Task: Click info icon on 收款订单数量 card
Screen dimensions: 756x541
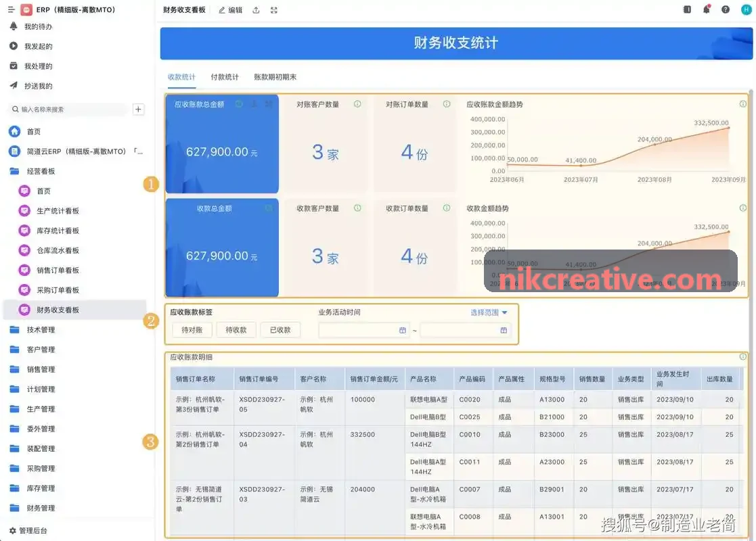Action: (447, 208)
